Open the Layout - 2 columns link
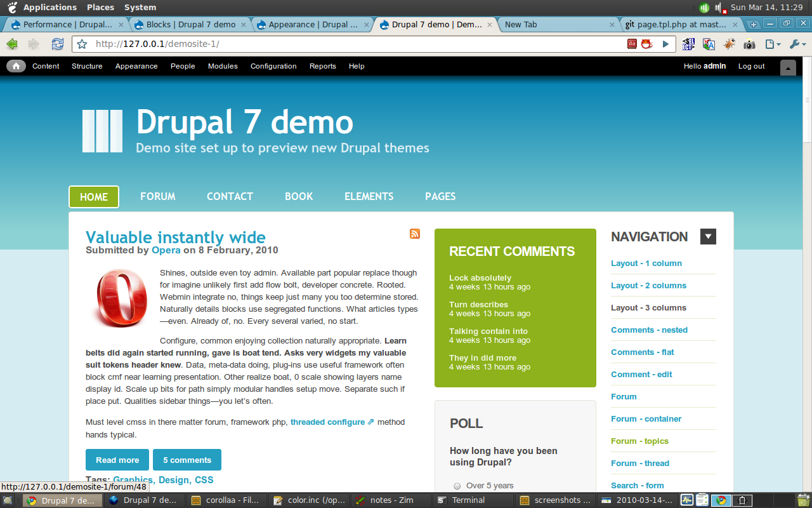812x508 pixels. click(648, 285)
